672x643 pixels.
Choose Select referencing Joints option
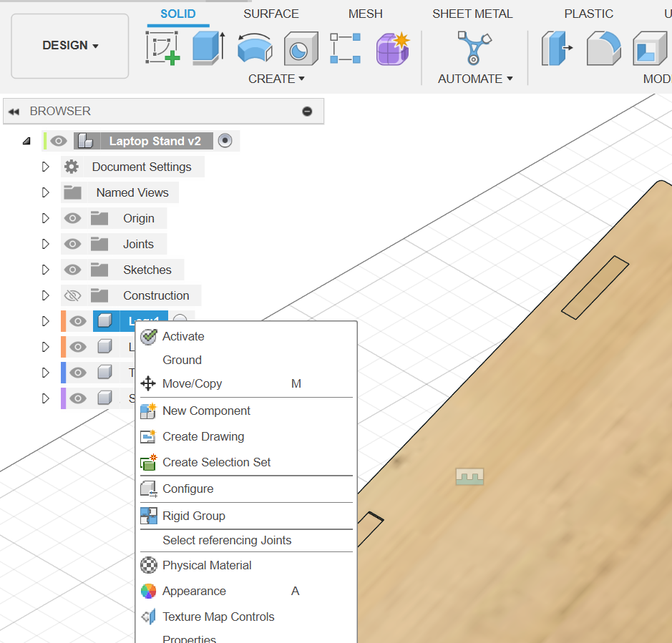coord(246,540)
